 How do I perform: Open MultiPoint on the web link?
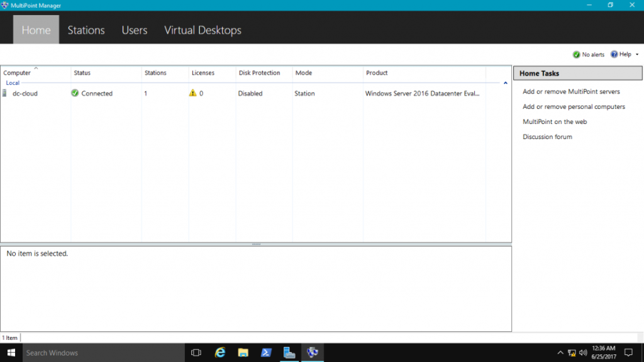(555, 122)
